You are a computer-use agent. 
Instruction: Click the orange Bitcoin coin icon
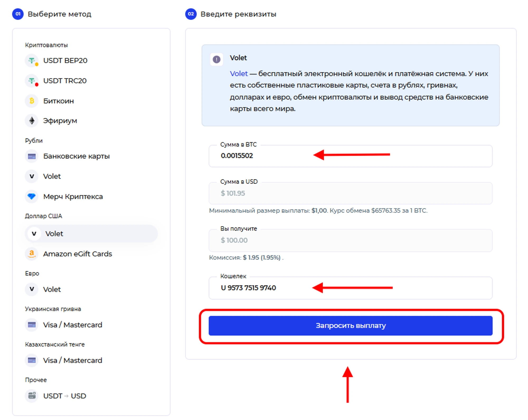coord(32,101)
